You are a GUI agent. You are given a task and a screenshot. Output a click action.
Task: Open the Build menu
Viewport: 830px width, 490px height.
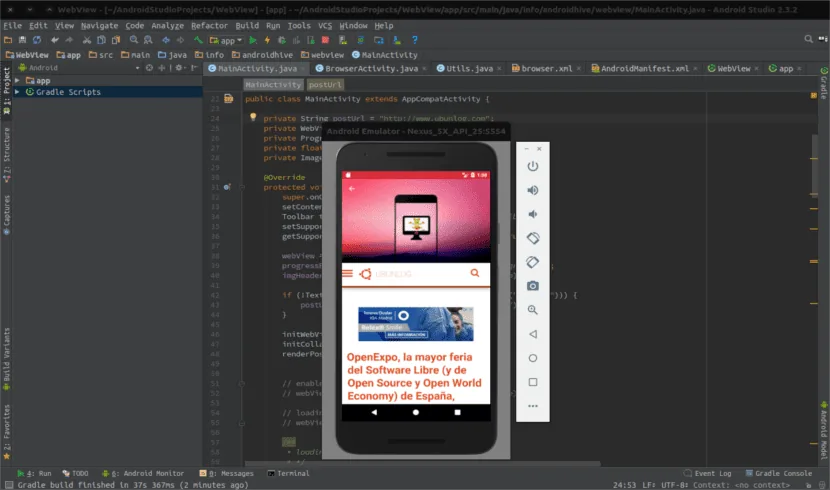[247, 25]
